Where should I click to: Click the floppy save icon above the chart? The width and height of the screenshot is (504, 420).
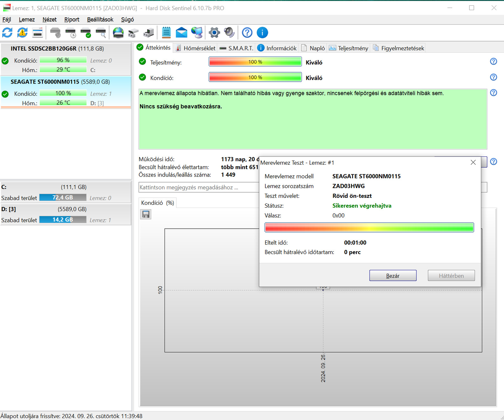pos(146,215)
